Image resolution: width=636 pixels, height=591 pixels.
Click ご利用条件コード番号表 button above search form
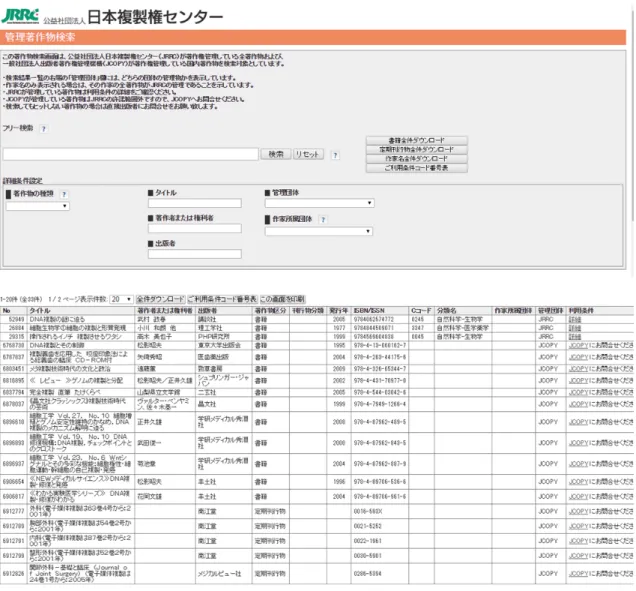(417, 168)
